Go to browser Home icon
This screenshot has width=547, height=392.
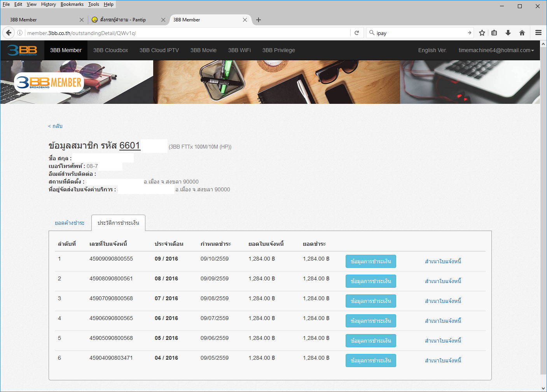click(522, 33)
